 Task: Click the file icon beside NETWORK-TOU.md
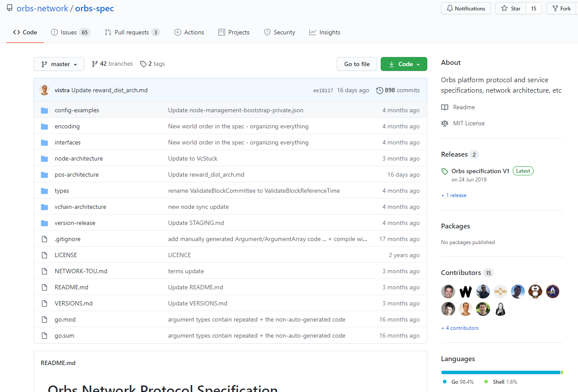tap(44, 271)
